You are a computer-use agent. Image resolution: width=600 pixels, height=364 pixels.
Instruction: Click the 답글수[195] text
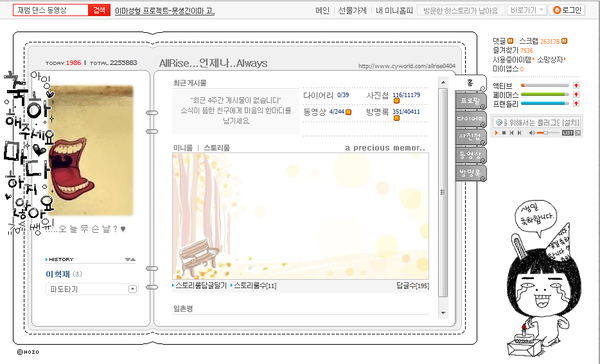pyautogui.click(x=412, y=286)
